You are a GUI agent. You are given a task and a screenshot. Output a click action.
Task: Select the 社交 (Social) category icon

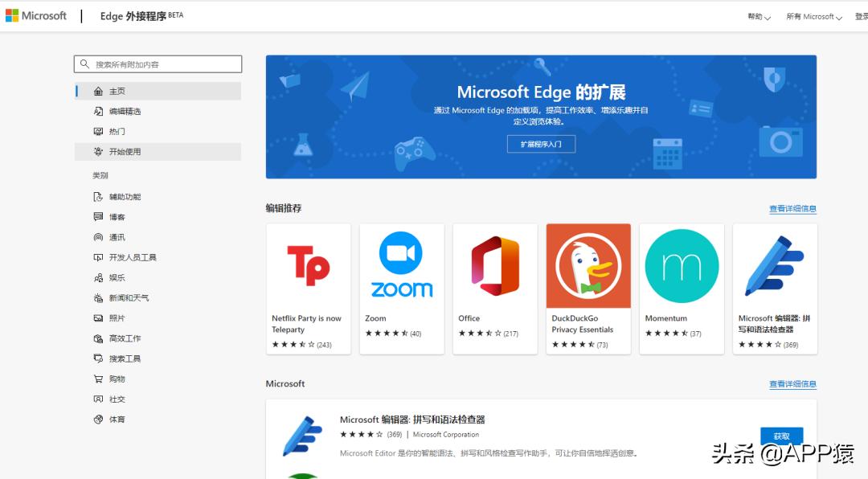(x=98, y=399)
